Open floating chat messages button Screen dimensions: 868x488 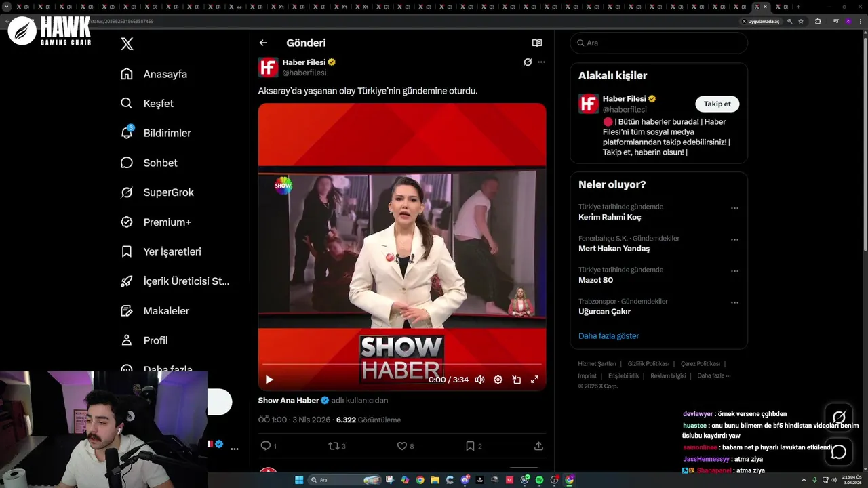point(839,451)
